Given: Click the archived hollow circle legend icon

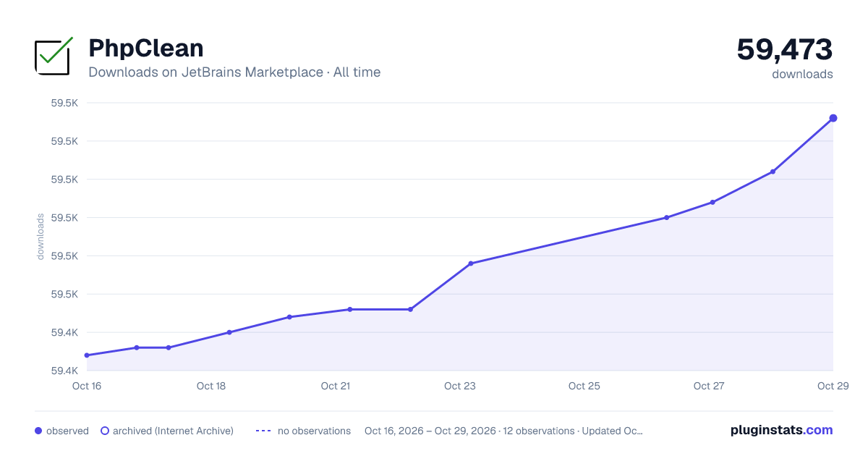Looking at the screenshot, I should tap(105, 431).
